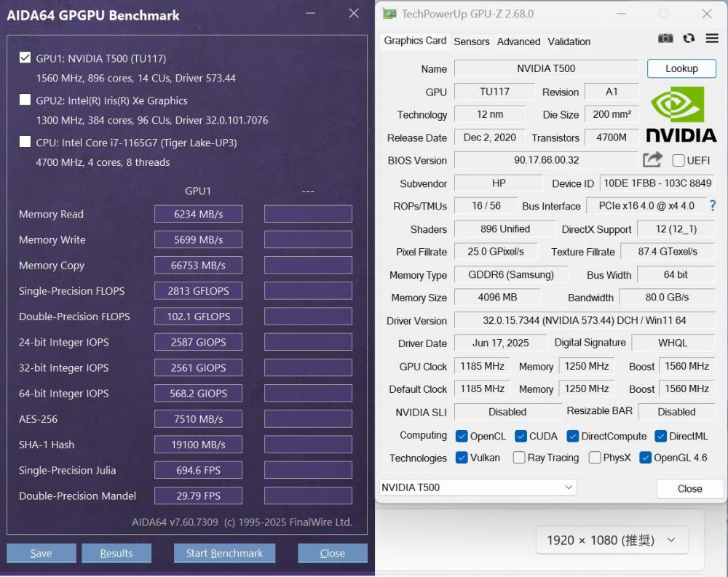Open the Advanced tab
Image resolution: width=728 pixels, height=577 pixels.
point(518,41)
